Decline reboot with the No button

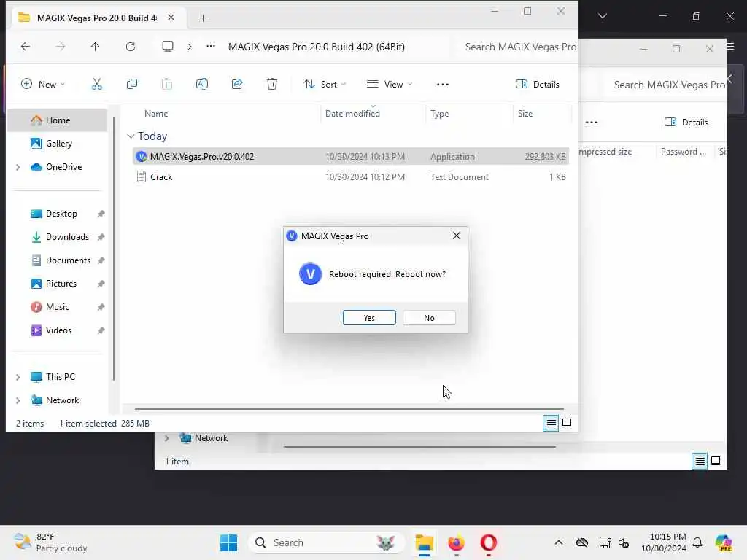[x=429, y=318]
